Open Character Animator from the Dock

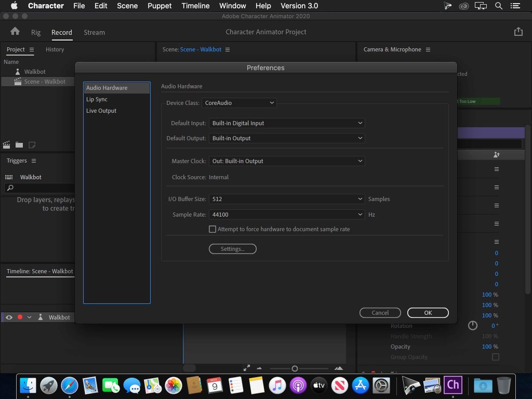point(453,385)
